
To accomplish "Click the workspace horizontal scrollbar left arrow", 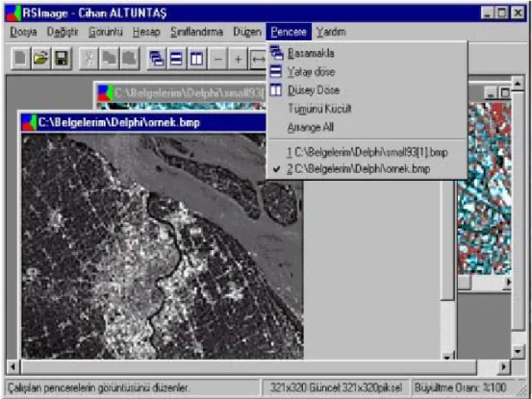I will 13,367.
